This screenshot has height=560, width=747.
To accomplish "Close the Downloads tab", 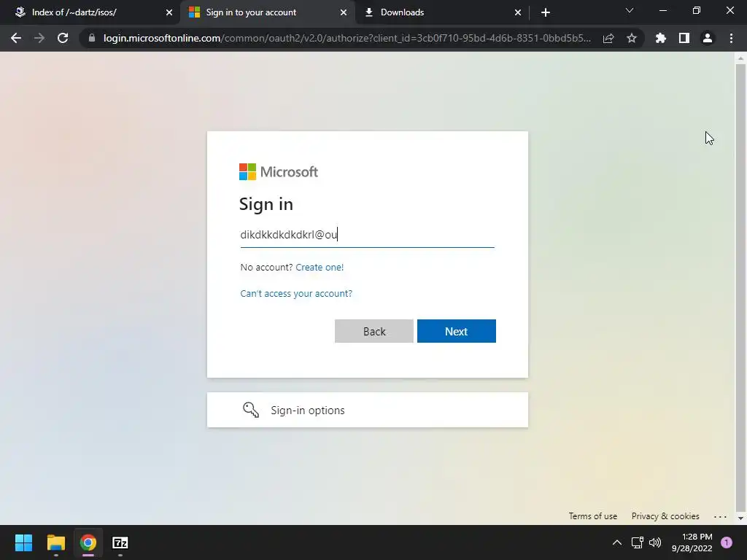I will point(518,12).
